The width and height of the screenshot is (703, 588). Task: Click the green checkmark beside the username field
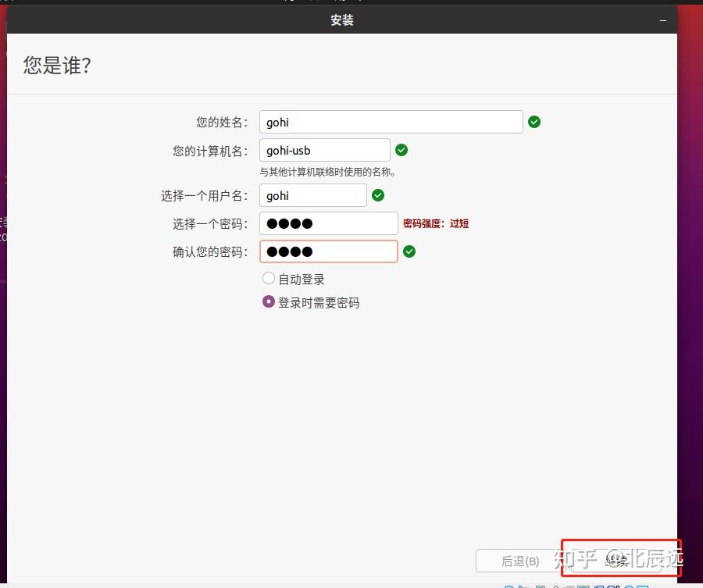point(378,195)
